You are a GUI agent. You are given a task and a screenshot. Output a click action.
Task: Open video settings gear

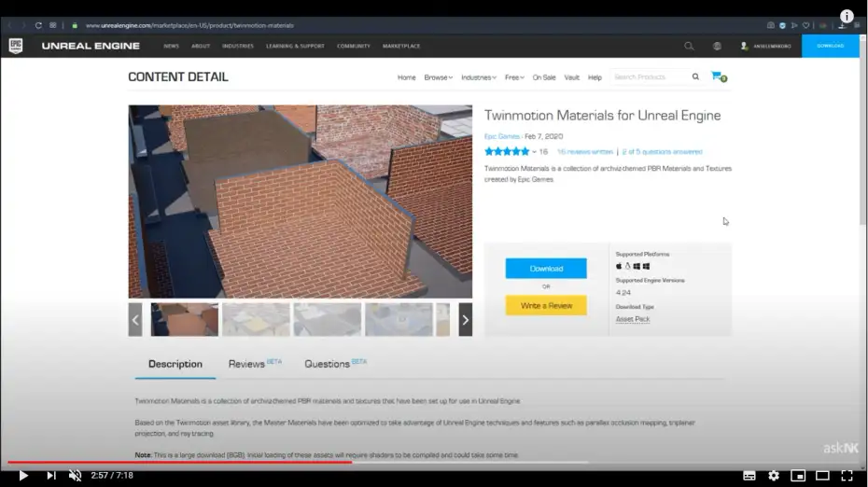774,476
